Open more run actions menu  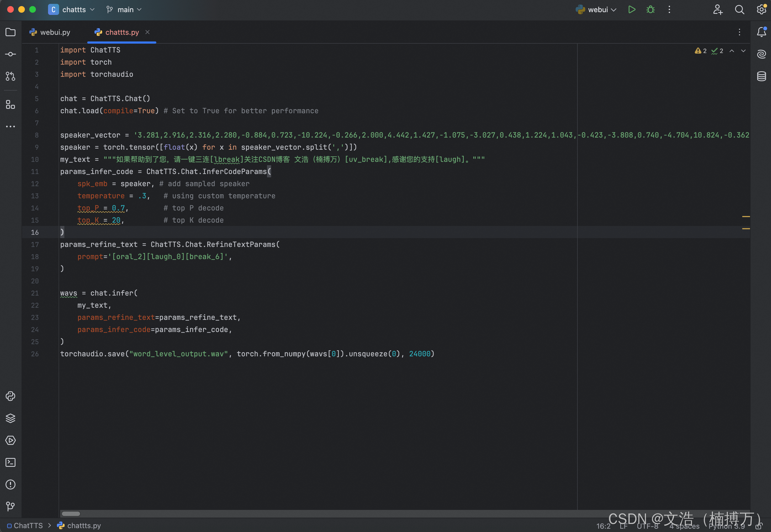pos(669,9)
